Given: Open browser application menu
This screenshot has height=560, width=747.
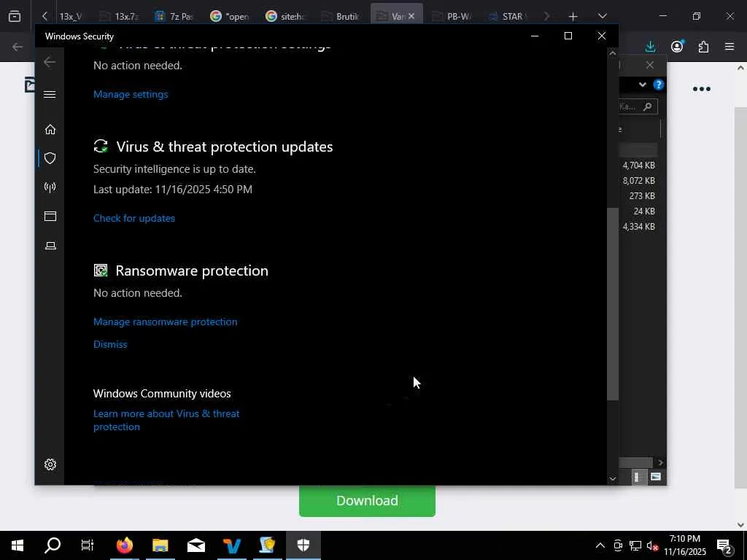Looking at the screenshot, I should tap(729, 47).
